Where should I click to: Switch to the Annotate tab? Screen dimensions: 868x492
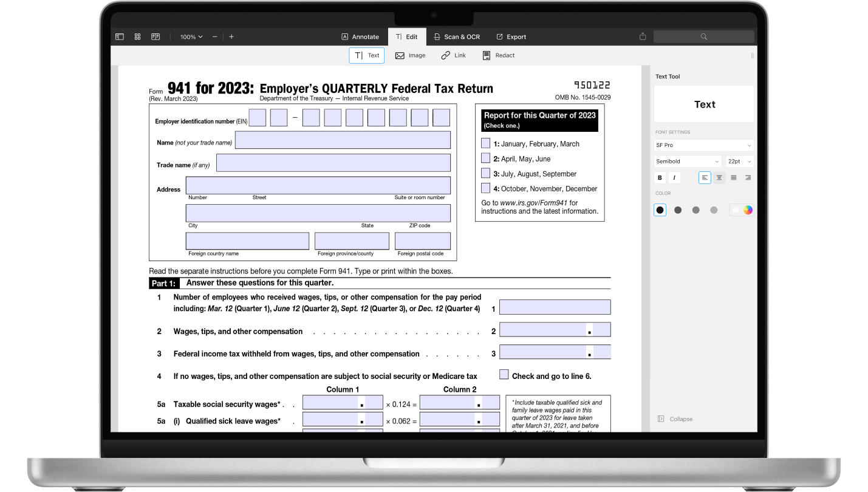(360, 37)
